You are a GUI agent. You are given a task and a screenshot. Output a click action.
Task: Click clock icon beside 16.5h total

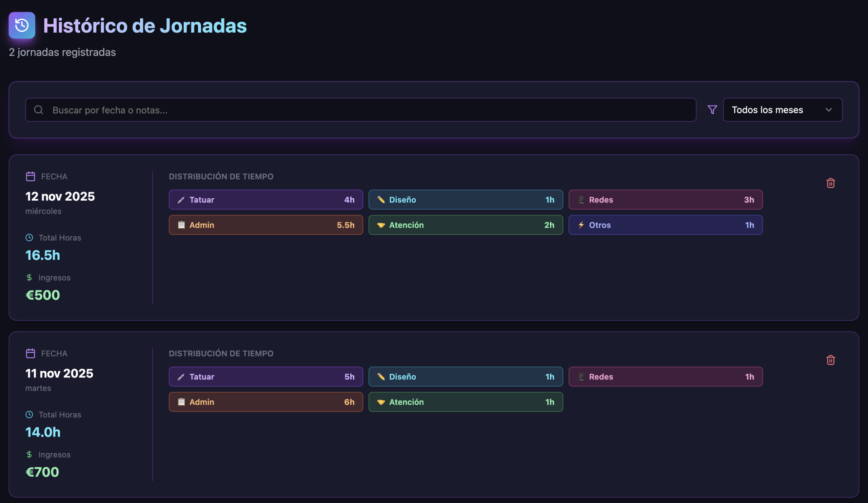coord(29,238)
